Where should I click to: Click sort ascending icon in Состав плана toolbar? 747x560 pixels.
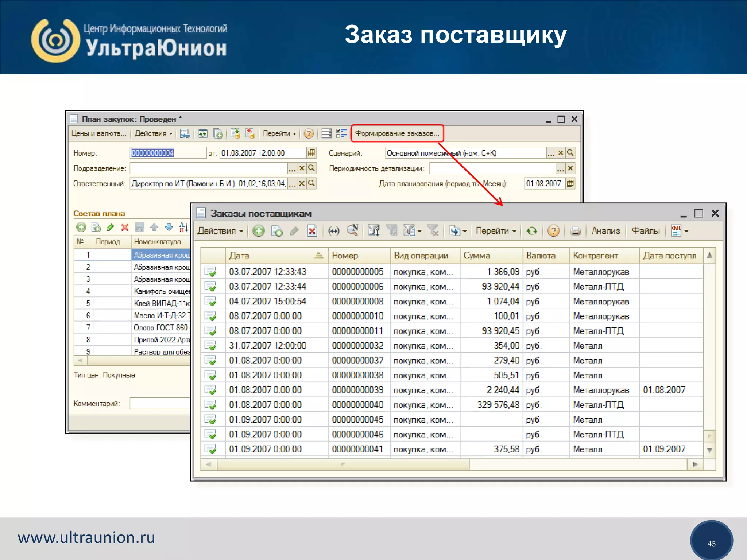[x=184, y=227]
